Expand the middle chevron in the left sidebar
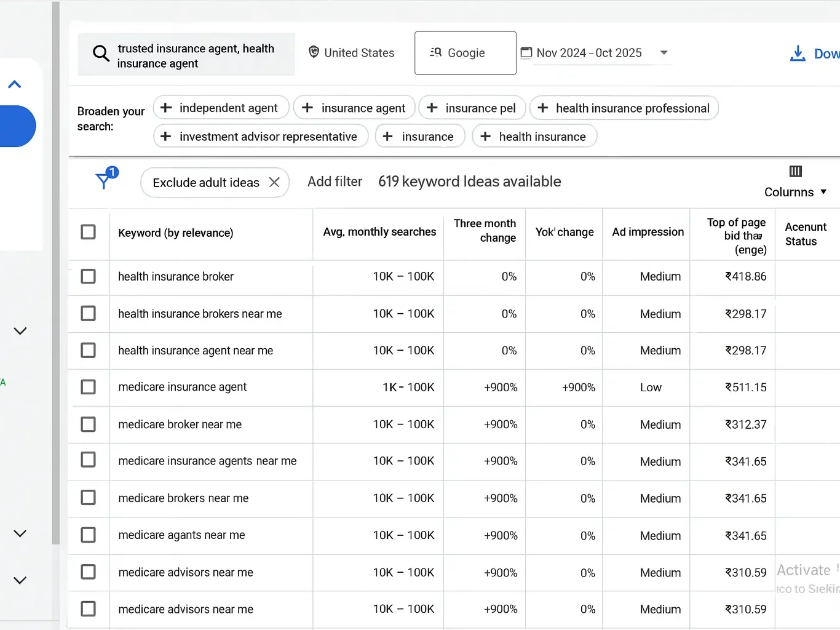Screen dimensions: 840x630 20,330
